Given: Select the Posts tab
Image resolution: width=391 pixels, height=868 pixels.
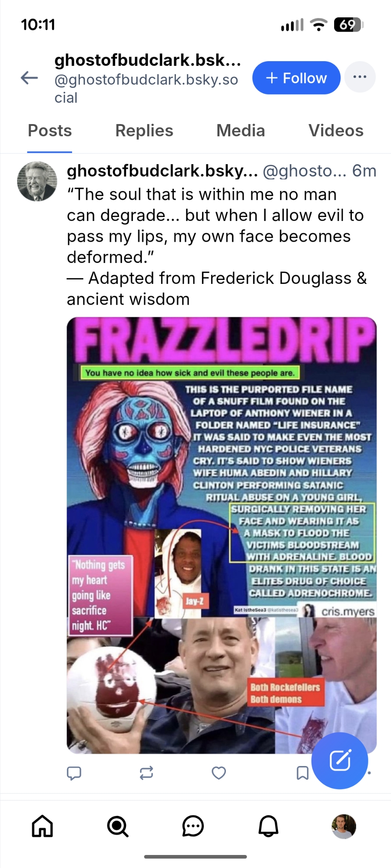Looking at the screenshot, I should coord(50,131).
